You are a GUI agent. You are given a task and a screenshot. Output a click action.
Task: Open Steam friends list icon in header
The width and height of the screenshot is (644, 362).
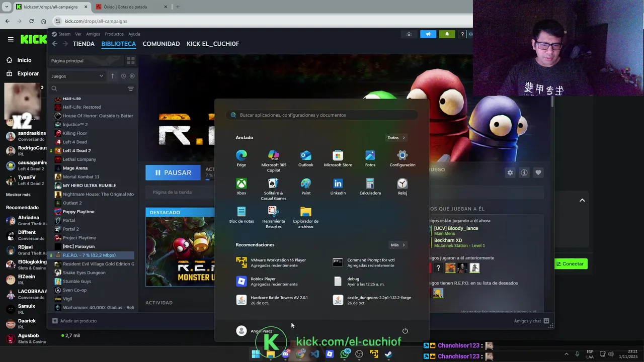(x=409, y=34)
